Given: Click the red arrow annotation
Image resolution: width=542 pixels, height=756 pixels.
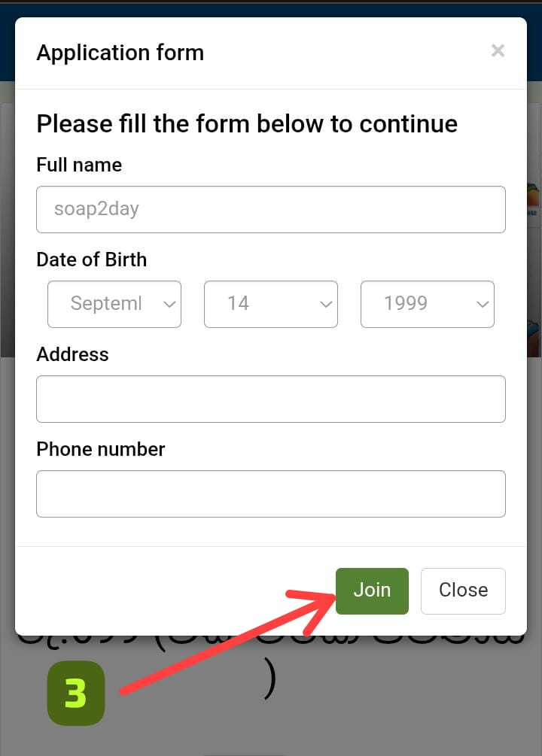Looking at the screenshot, I should [x=226, y=641].
